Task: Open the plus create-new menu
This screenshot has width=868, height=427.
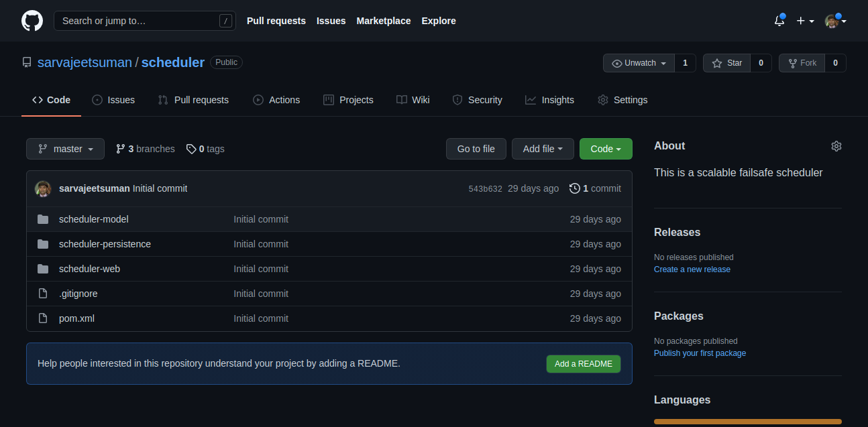Action: point(805,21)
